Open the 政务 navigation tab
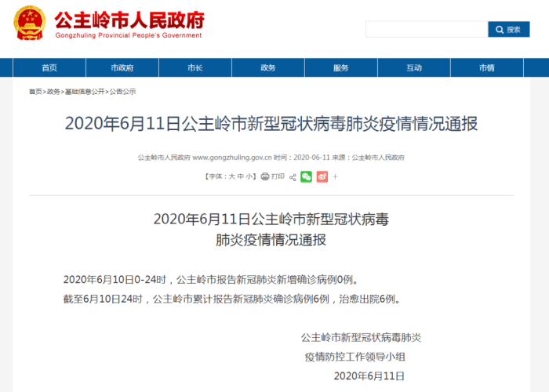The width and height of the screenshot is (549, 392). tap(268, 67)
